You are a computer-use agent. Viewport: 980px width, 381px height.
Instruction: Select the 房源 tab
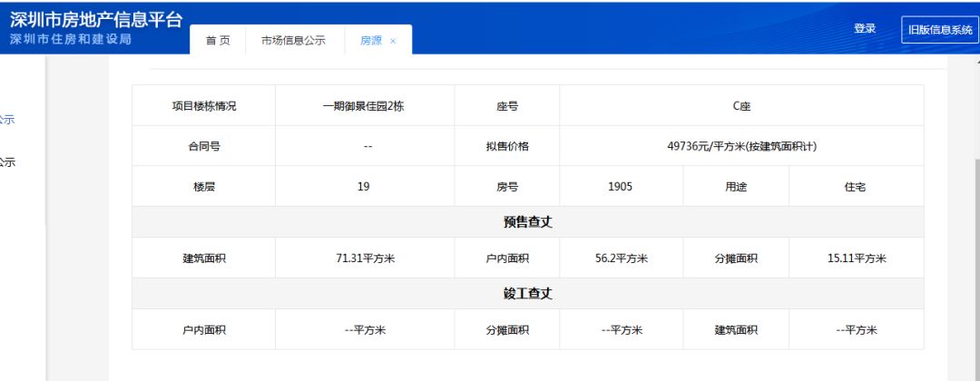pyautogui.click(x=370, y=41)
